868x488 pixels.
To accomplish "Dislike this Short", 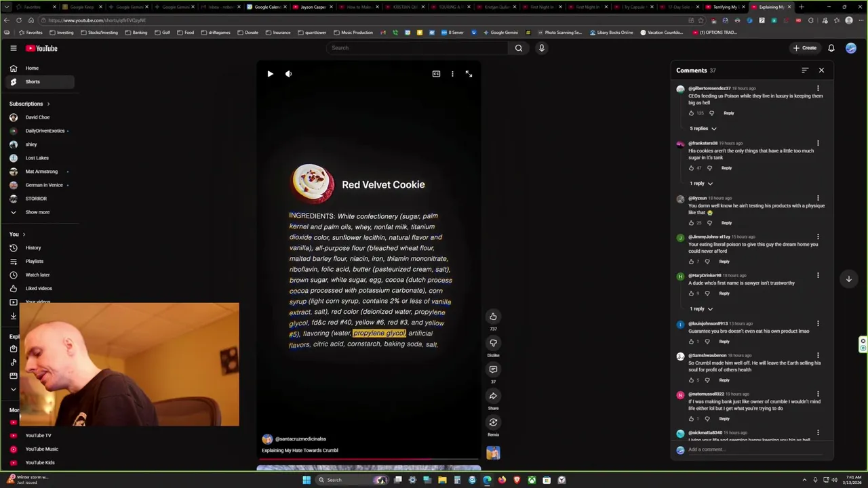I will 493,343.
